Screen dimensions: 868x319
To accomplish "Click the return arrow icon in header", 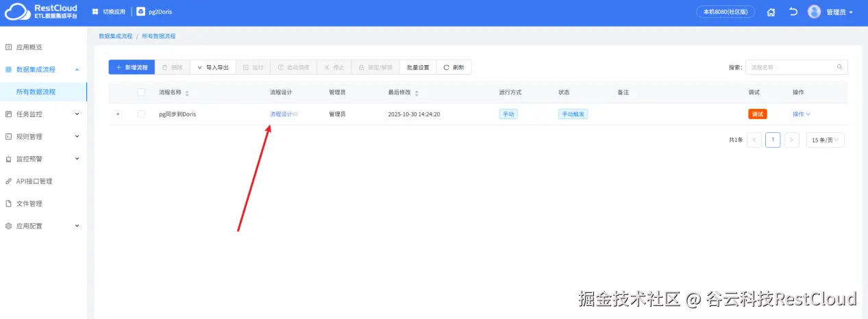I will pos(793,12).
